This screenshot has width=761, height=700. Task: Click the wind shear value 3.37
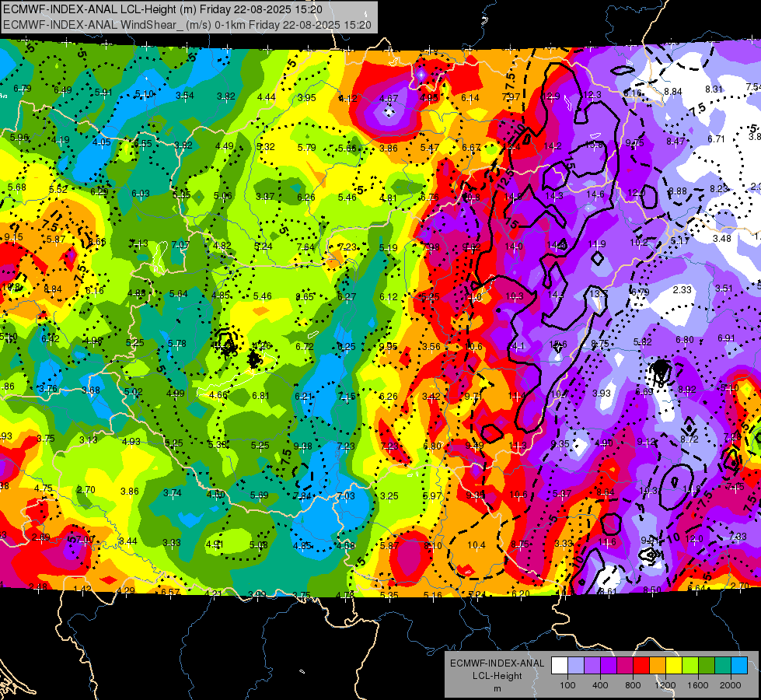click(x=265, y=196)
